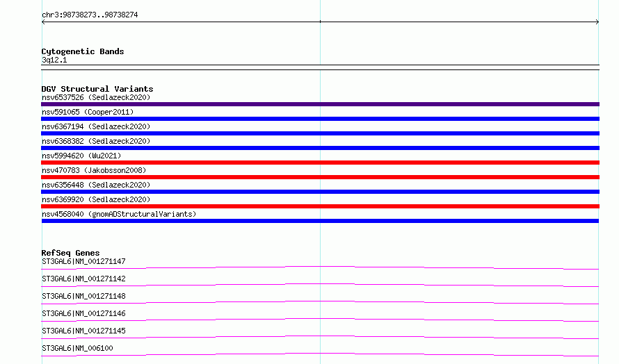Click the 3q12.1 band label
The image size is (619, 364).
pyautogui.click(x=54, y=60)
